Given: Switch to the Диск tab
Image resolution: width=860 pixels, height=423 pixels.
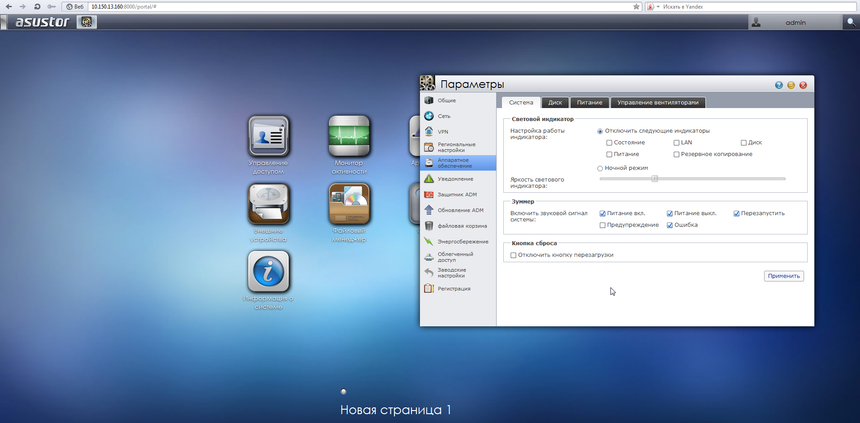Looking at the screenshot, I should pos(555,102).
